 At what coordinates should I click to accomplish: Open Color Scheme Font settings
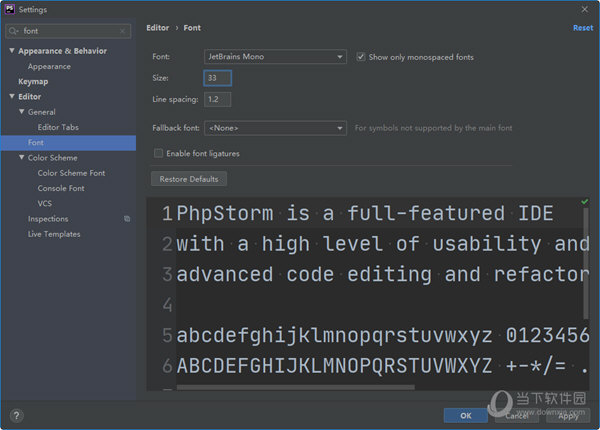point(71,173)
